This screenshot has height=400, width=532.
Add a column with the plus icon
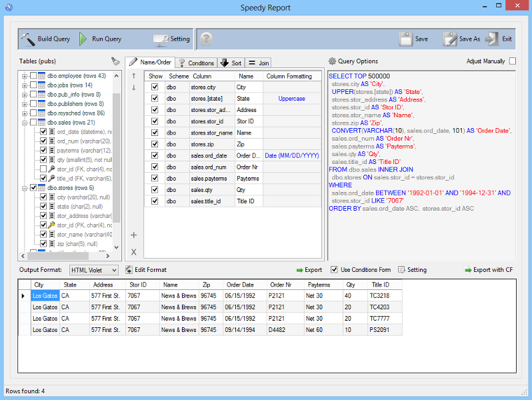(134, 235)
